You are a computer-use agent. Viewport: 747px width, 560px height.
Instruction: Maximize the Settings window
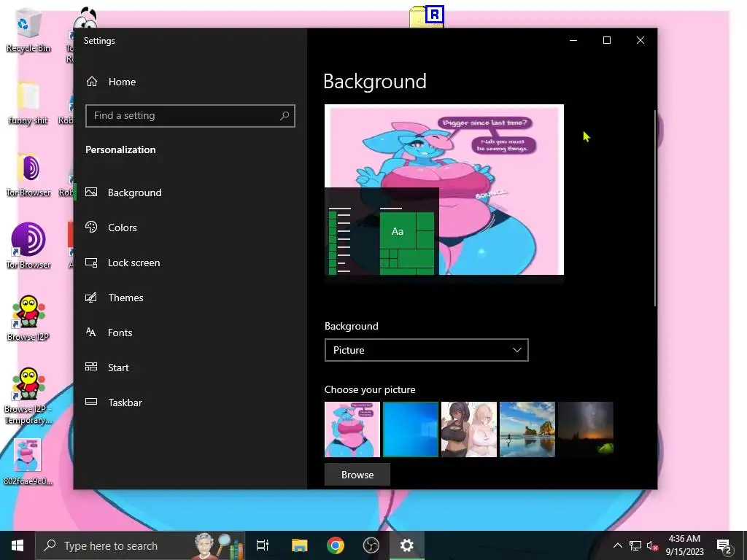pos(607,41)
